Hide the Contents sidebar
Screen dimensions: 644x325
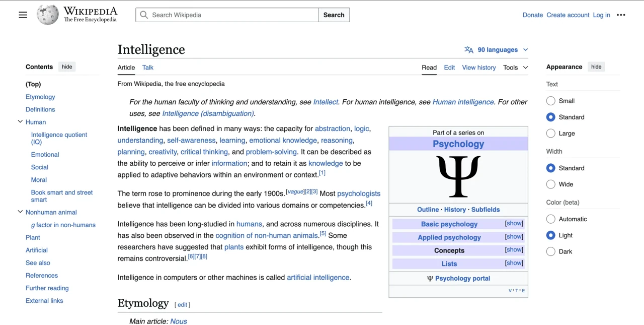pyautogui.click(x=67, y=67)
